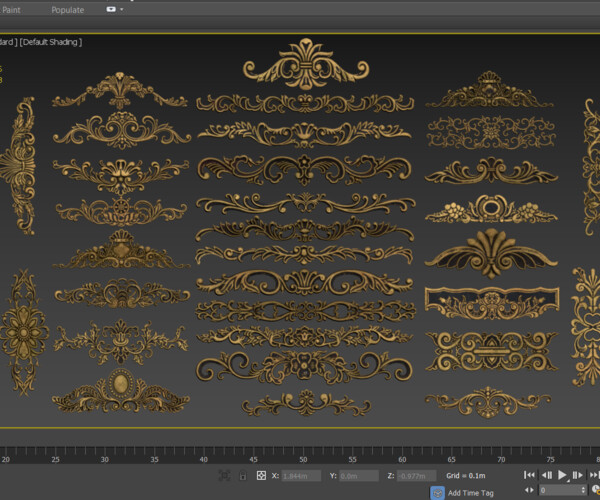This screenshot has width=600, height=500.
Task: Select the round flower rosette ornament
Action: (x=24, y=333)
